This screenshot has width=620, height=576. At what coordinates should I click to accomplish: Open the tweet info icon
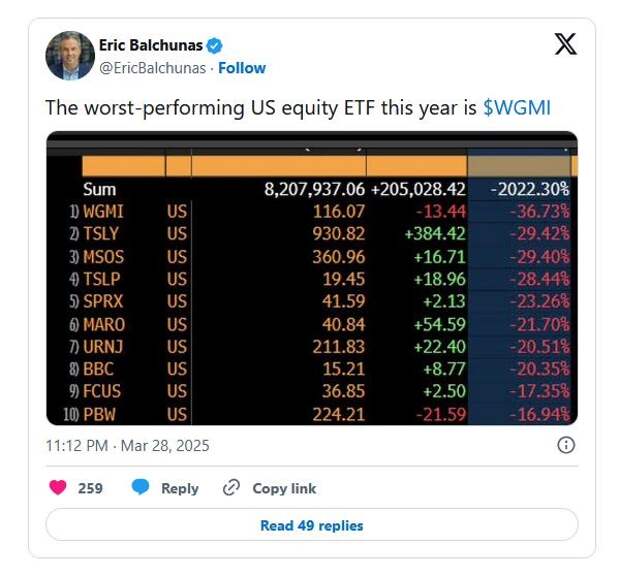[565, 445]
